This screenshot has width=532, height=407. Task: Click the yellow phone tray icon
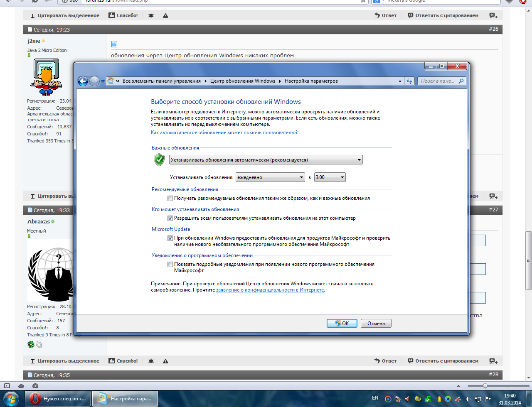[x=438, y=399]
